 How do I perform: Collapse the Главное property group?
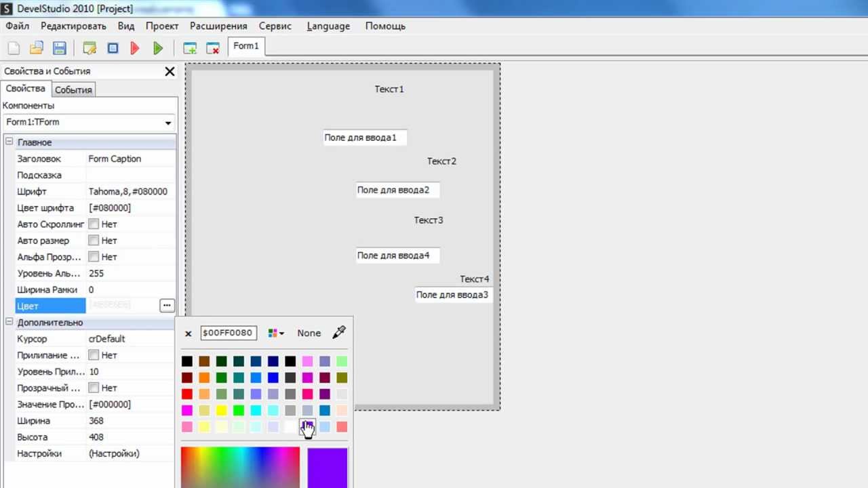coord(9,142)
